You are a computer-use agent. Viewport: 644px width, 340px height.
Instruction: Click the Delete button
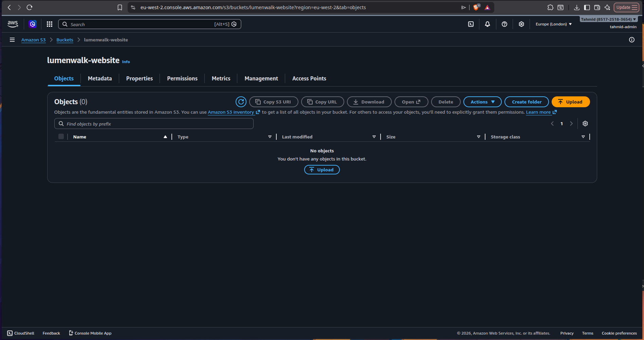[446, 102]
